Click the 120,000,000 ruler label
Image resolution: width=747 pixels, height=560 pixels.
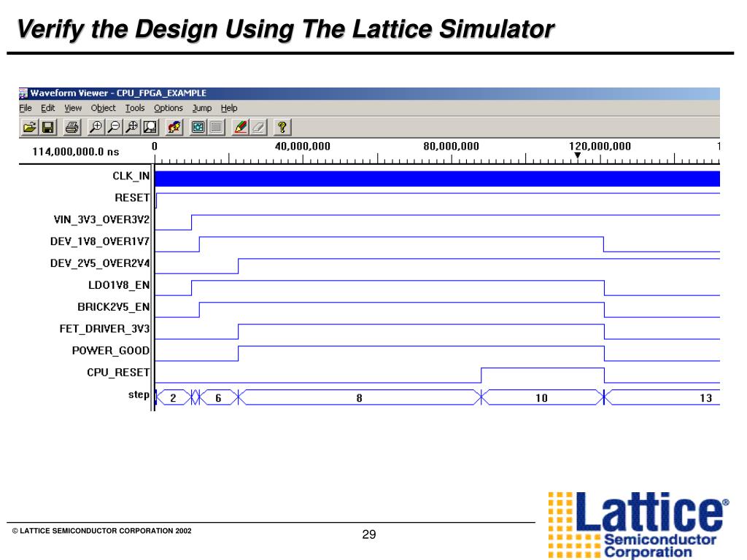pos(600,146)
